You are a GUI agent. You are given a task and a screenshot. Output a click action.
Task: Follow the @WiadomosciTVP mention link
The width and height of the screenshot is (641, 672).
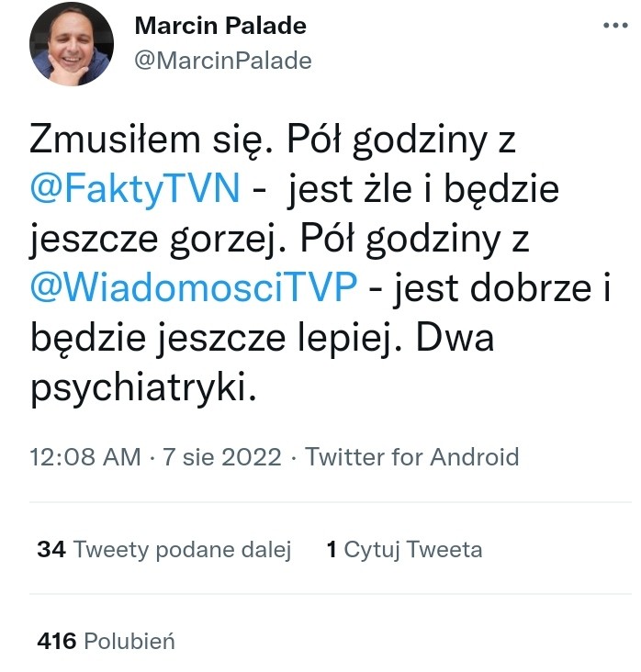pos(194,287)
